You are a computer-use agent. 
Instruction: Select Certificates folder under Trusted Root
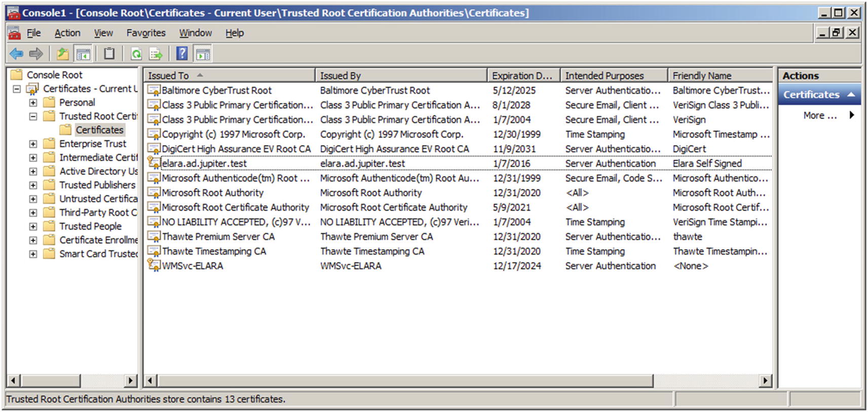[x=99, y=130]
